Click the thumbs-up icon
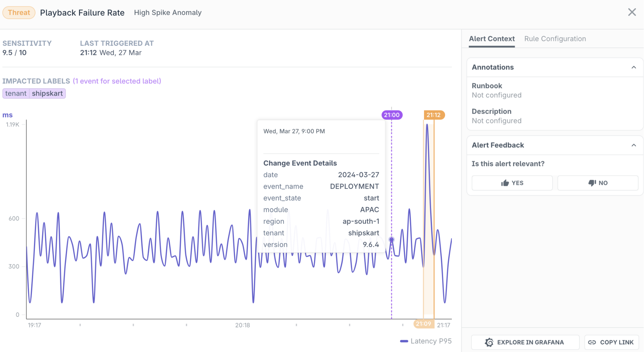This screenshot has height=352, width=644. coord(505,183)
